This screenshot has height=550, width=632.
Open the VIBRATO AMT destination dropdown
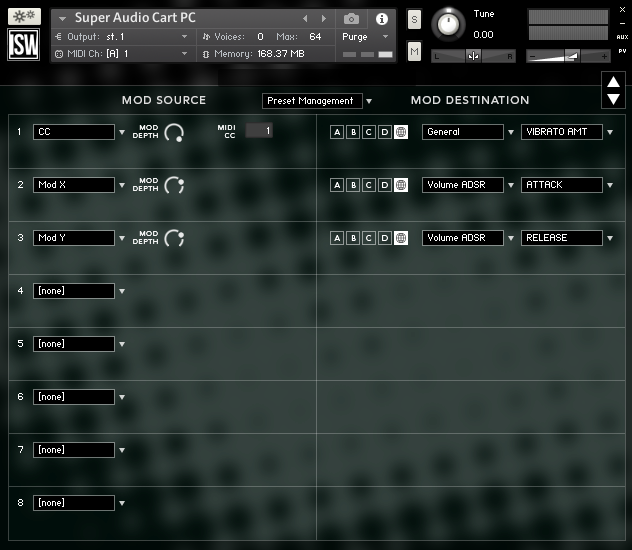tap(561, 132)
